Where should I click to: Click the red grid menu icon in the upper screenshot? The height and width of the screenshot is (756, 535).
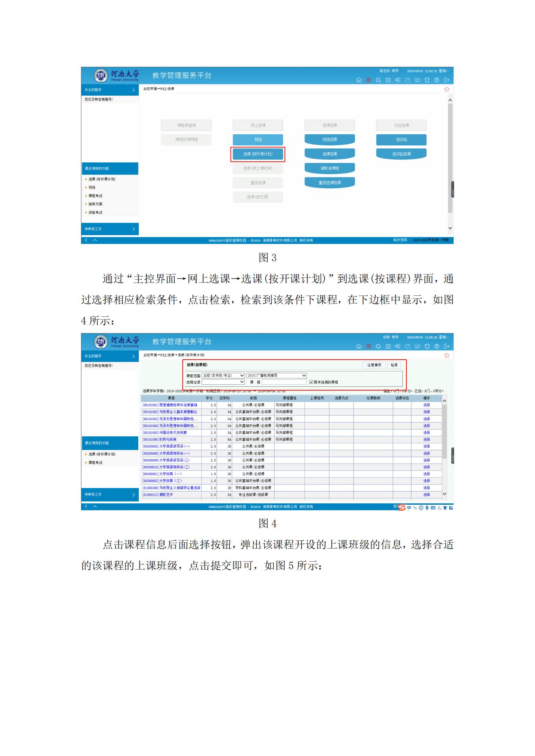368,80
